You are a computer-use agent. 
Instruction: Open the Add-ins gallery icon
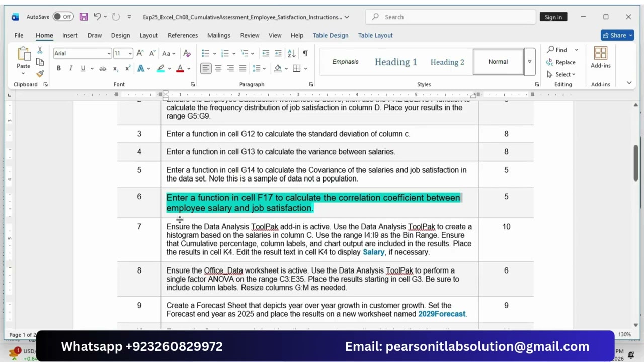(x=600, y=58)
